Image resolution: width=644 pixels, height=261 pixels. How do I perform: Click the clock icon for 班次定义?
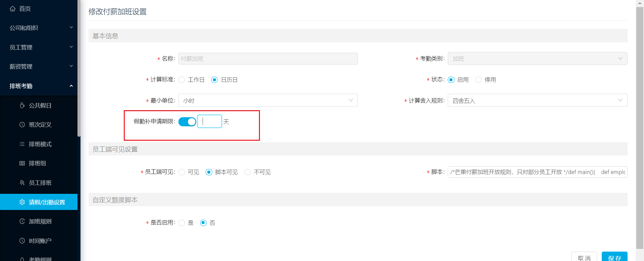click(22, 125)
